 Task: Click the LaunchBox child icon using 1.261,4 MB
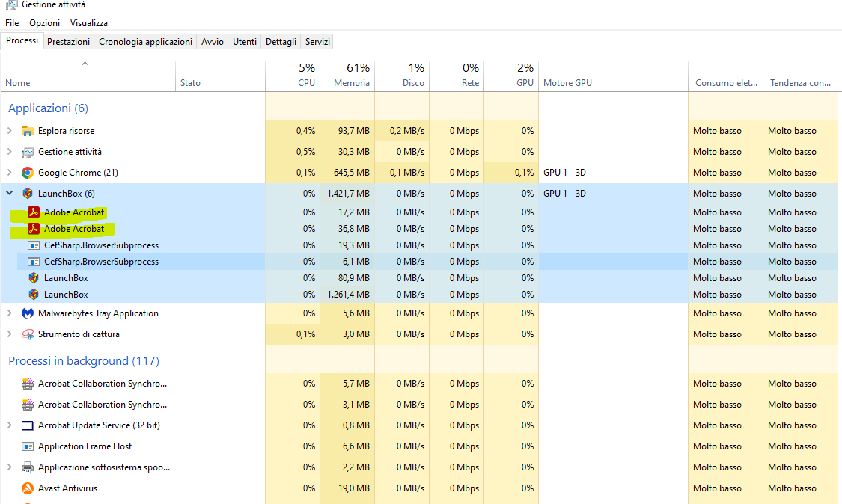pyautogui.click(x=34, y=295)
